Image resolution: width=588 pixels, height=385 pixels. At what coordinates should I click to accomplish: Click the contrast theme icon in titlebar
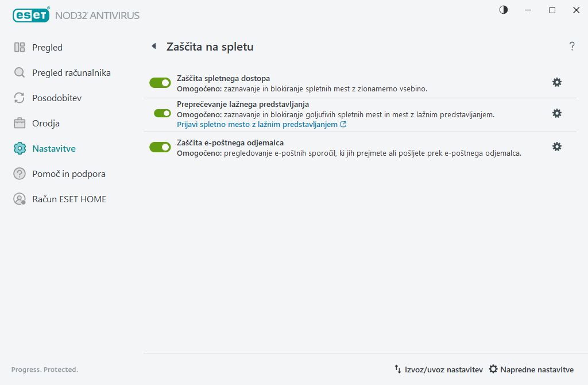pyautogui.click(x=503, y=10)
